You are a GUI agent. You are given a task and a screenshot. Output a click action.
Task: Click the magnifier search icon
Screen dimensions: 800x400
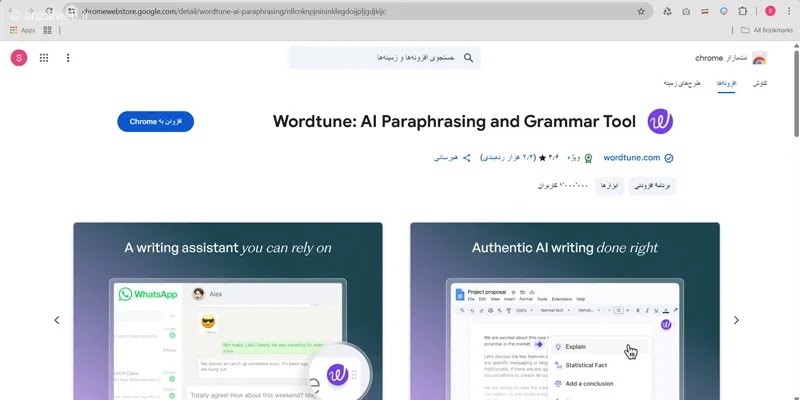click(x=468, y=58)
